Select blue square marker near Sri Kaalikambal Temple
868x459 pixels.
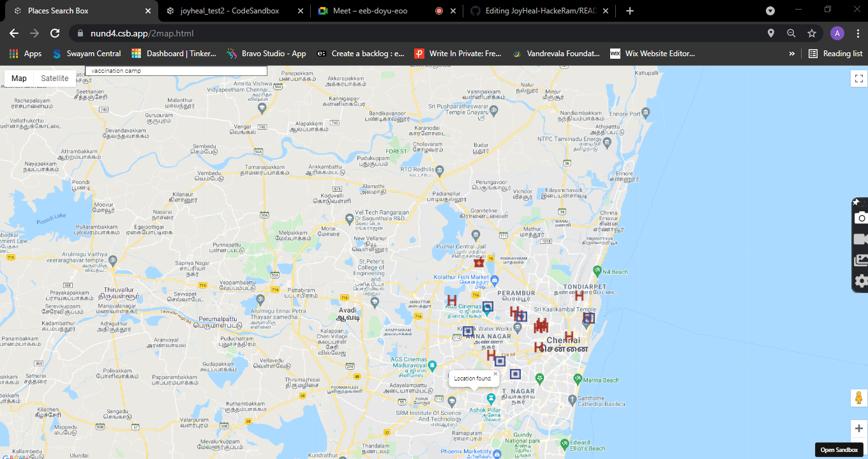tap(588, 317)
